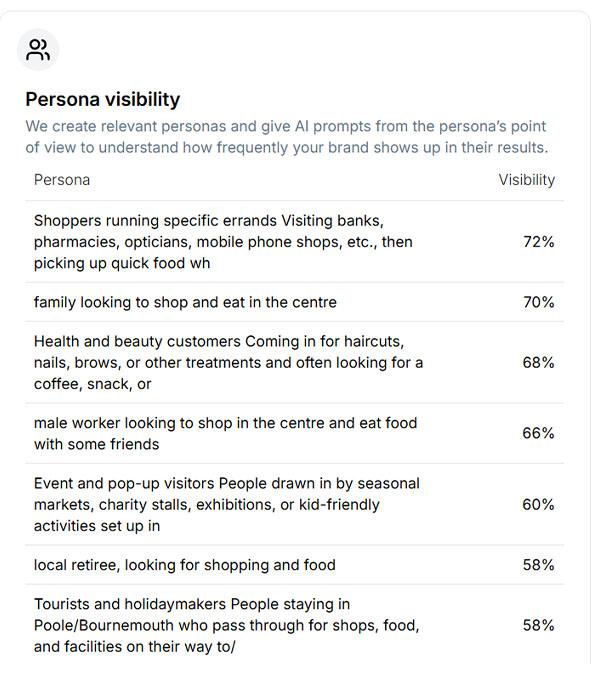Click the 58% value for Tourists and holidaymakers
This screenshot has width=600, height=700.
pos(538,625)
